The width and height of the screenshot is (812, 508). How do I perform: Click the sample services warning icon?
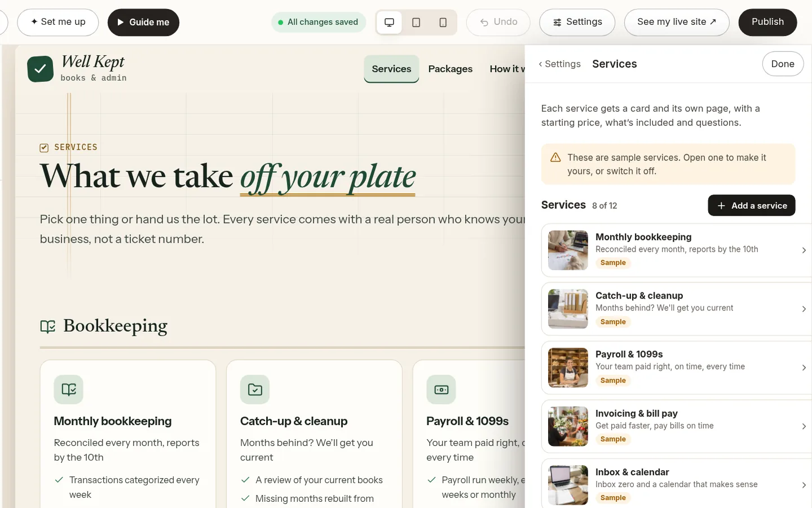pos(555,157)
